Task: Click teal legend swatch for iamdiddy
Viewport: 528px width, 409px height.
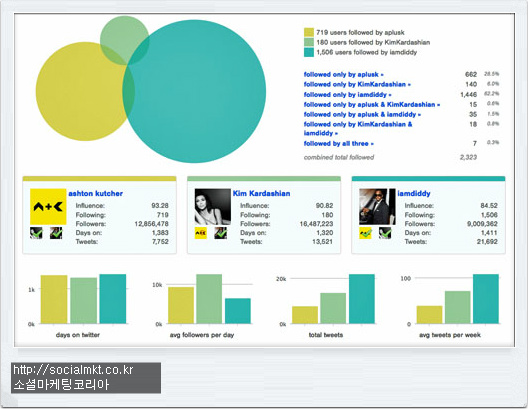Action: tap(309, 52)
